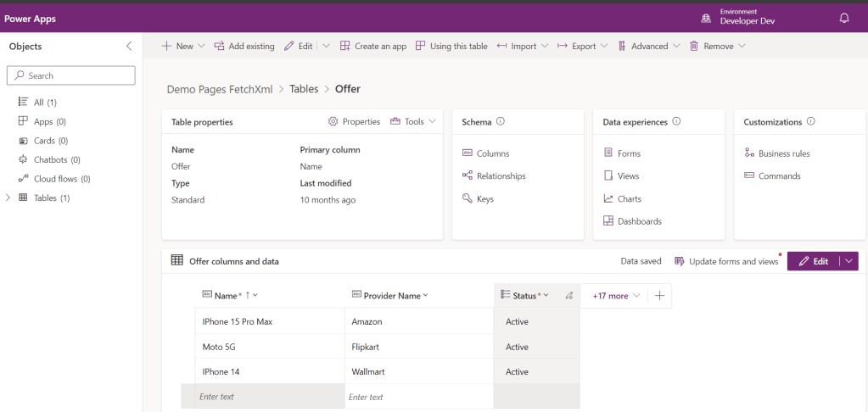Expand the Tables tree node
868x412 pixels.
[8, 198]
